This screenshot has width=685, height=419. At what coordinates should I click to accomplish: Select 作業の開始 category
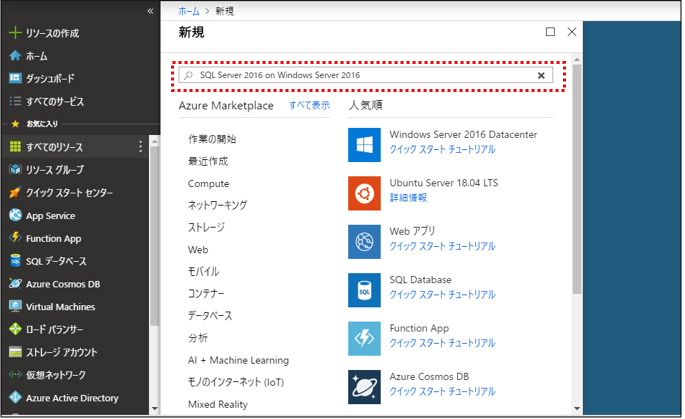(212, 139)
